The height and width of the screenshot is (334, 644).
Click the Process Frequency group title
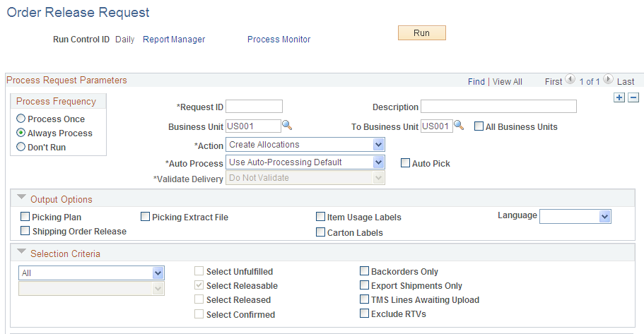click(x=56, y=102)
